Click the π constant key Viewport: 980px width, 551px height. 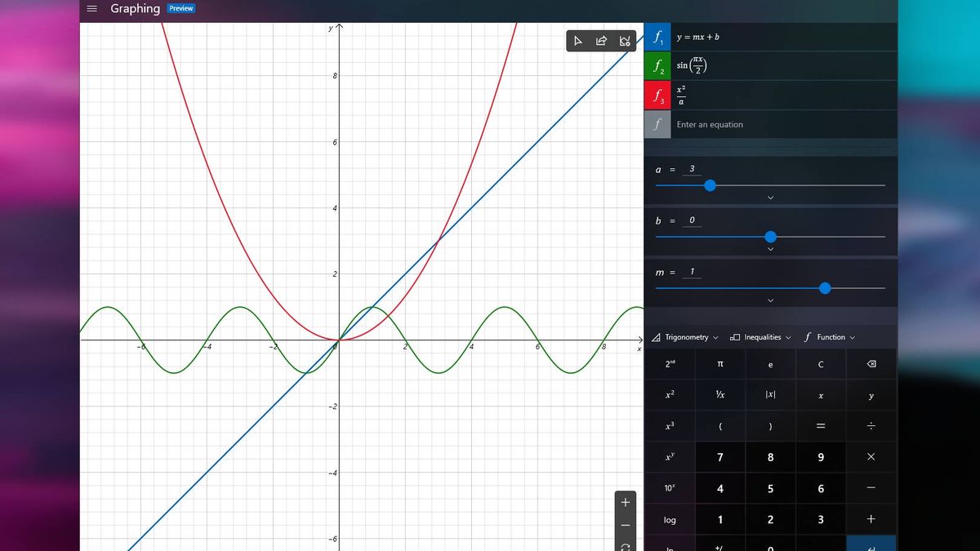pos(719,364)
